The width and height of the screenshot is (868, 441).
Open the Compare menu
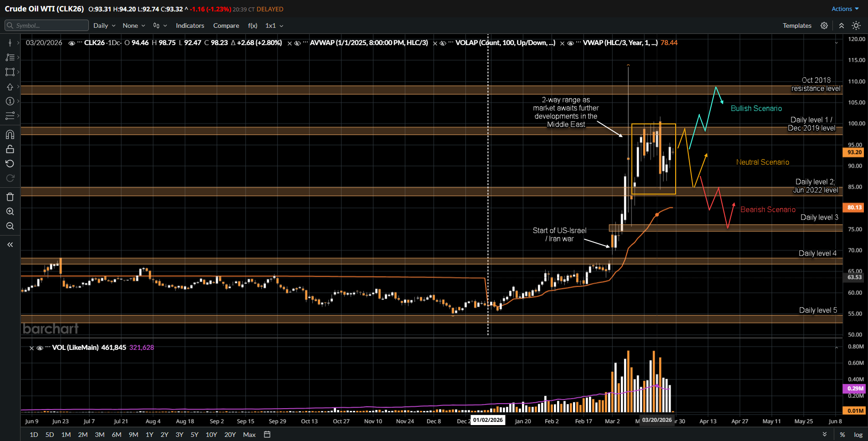pyautogui.click(x=226, y=26)
